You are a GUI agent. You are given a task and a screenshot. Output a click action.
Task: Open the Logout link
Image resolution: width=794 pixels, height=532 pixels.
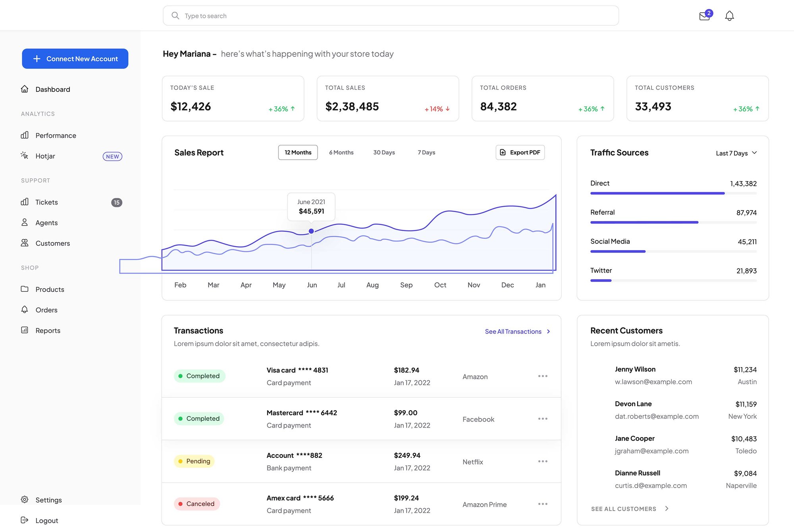point(46,520)
